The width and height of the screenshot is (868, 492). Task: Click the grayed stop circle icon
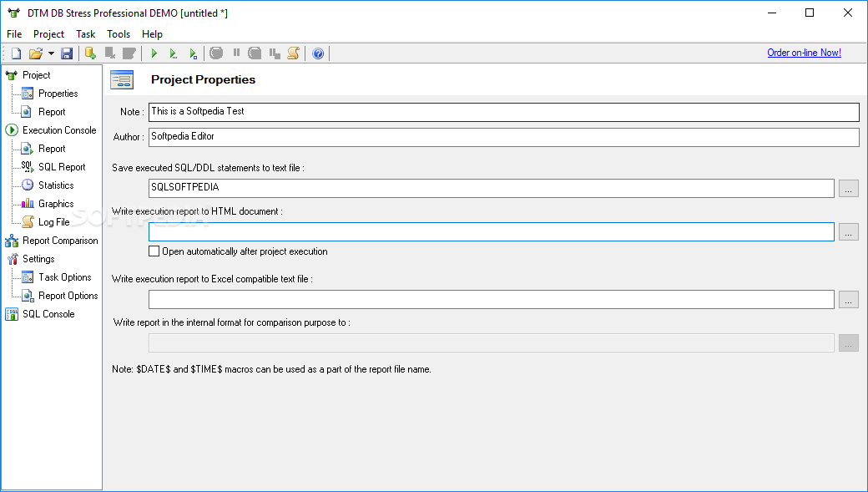216,53
